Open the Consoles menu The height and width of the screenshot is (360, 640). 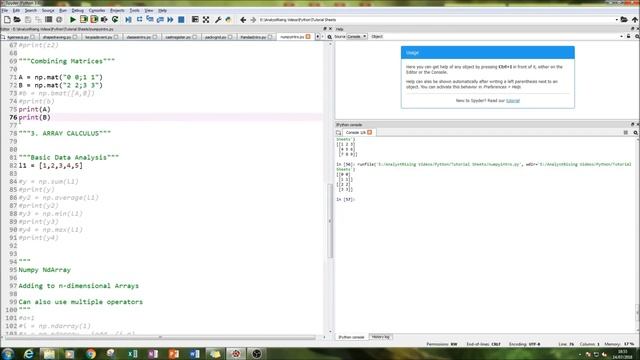tap(97, 10)
